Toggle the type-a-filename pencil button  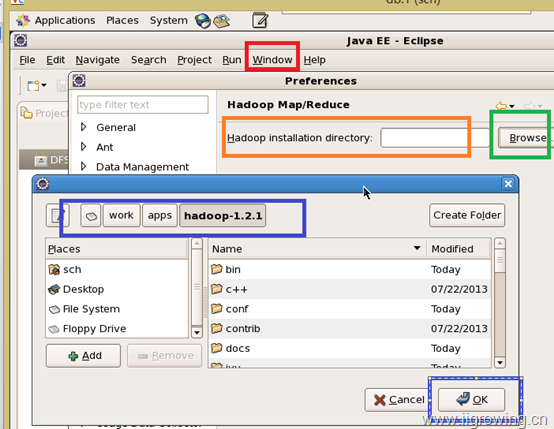58,215
